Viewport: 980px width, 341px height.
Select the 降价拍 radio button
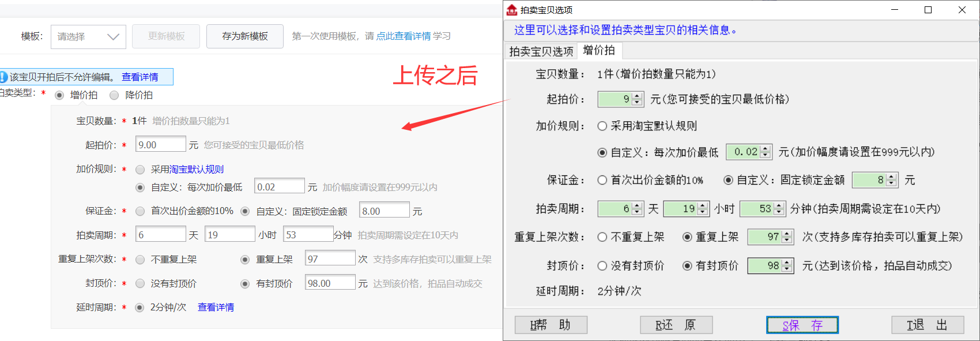point(114,95)
